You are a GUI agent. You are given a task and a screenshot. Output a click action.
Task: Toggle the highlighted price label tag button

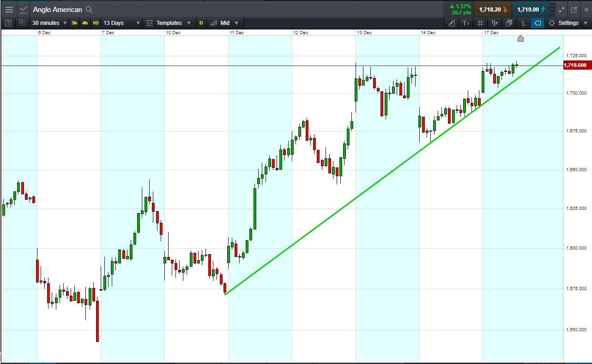click(538, 23)
